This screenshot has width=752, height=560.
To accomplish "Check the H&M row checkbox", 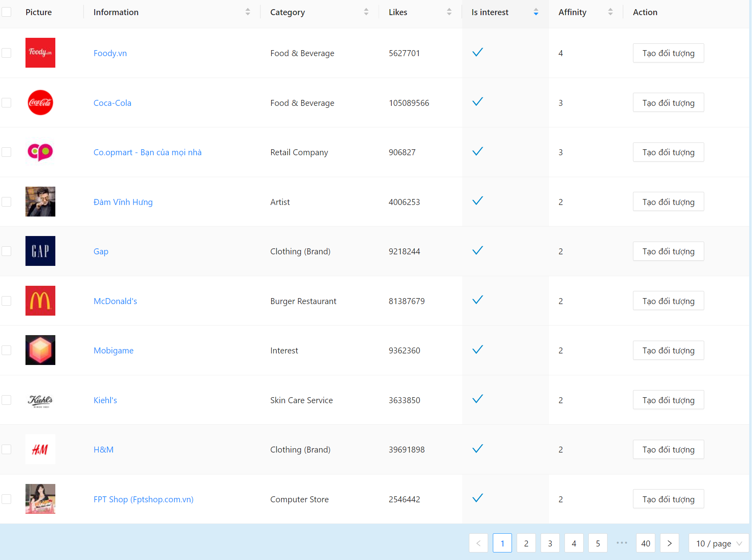I will [x=6, y=449].
